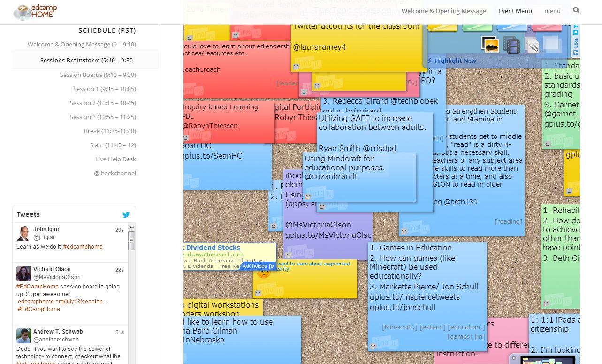Click face icon on Inquiry based Learning sticky
602x364 pixels.
(x=186, y=138)
